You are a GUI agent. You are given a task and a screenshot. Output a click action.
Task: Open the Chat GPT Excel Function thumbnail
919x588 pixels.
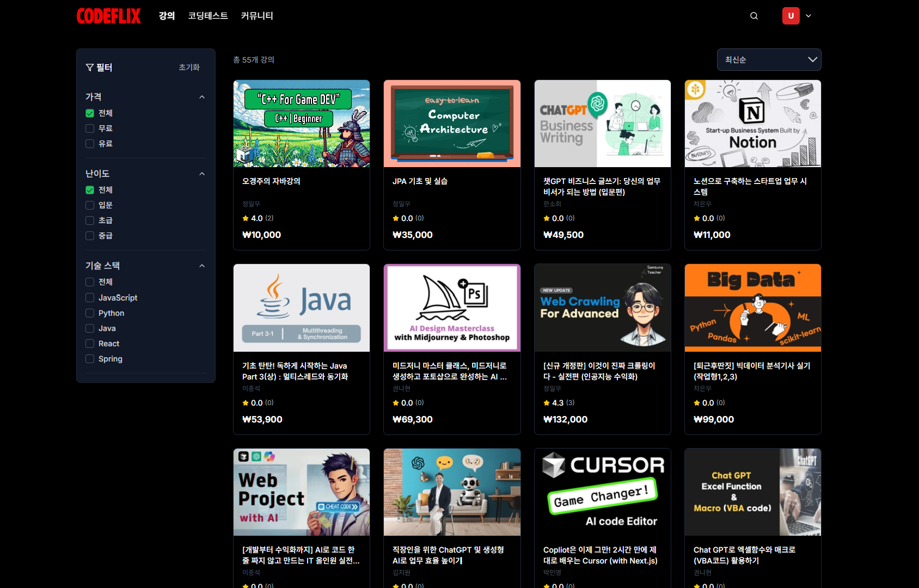pos(753,492)
